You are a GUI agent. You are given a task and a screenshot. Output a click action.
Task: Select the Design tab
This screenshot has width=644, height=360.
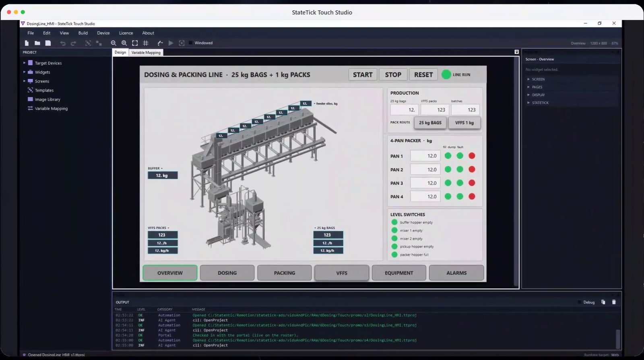(x=120, y=52)
